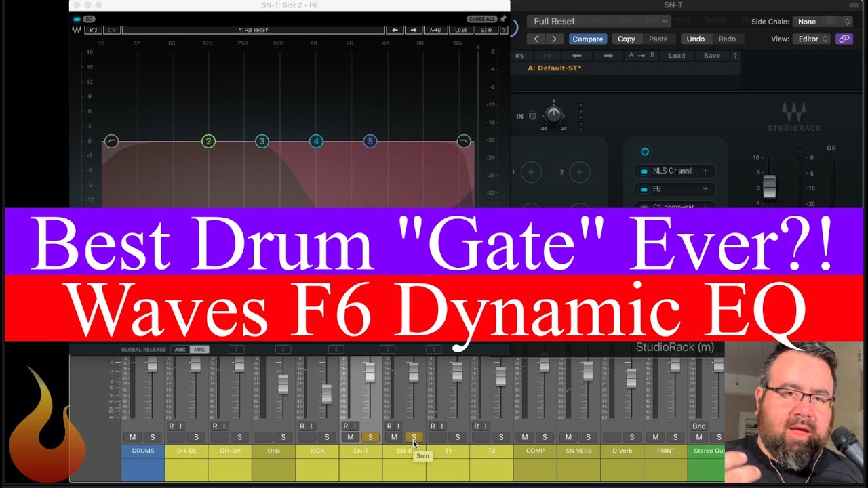Click StudioRack next preset right arrow

point(608,56)
